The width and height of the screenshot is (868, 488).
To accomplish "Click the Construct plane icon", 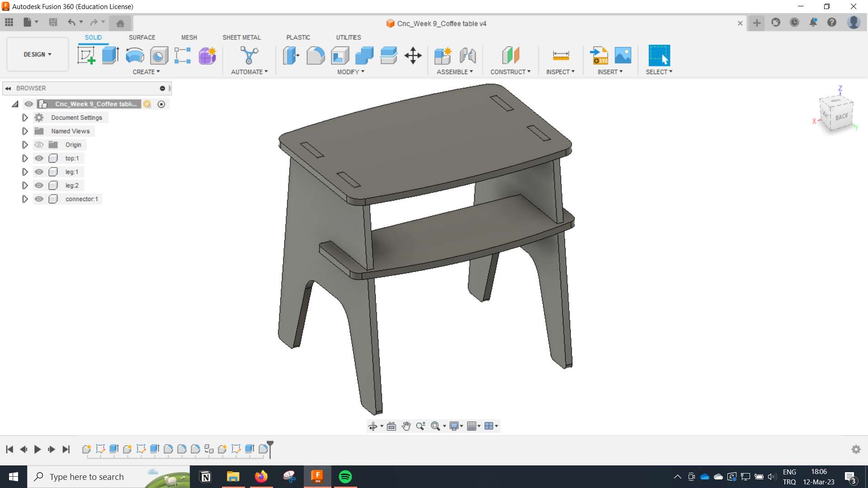I will click(510, 56).
